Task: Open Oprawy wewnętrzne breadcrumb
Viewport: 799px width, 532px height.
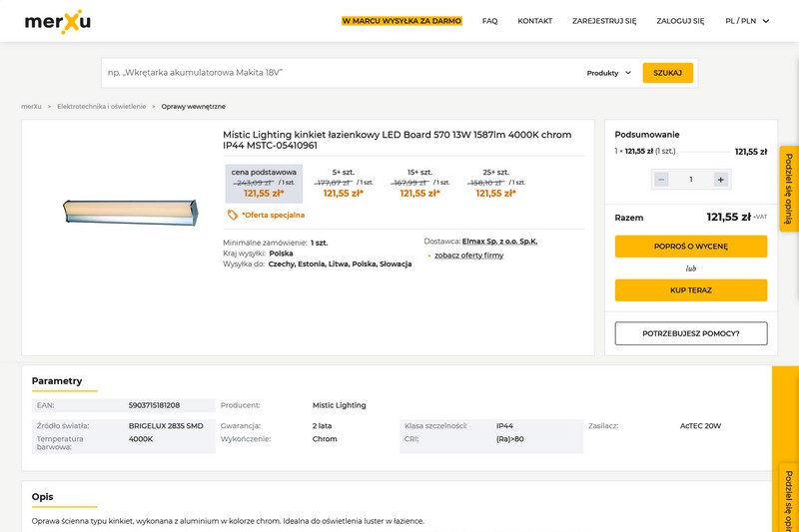Action: click(193, 107)
